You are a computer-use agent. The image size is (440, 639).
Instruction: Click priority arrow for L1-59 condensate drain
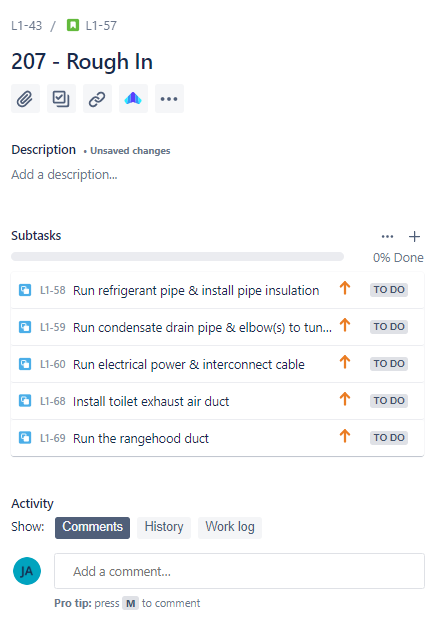(345, 325)
